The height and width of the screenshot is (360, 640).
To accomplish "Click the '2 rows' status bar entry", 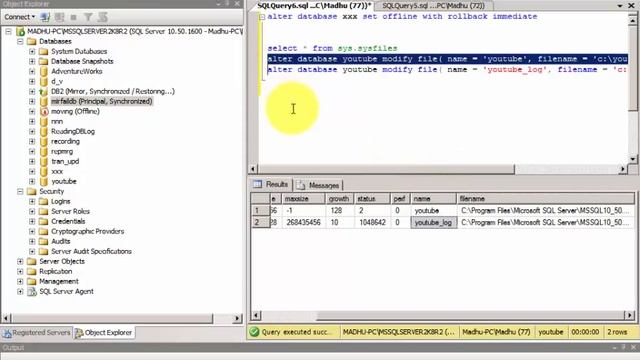I will [x=617, y=332].
